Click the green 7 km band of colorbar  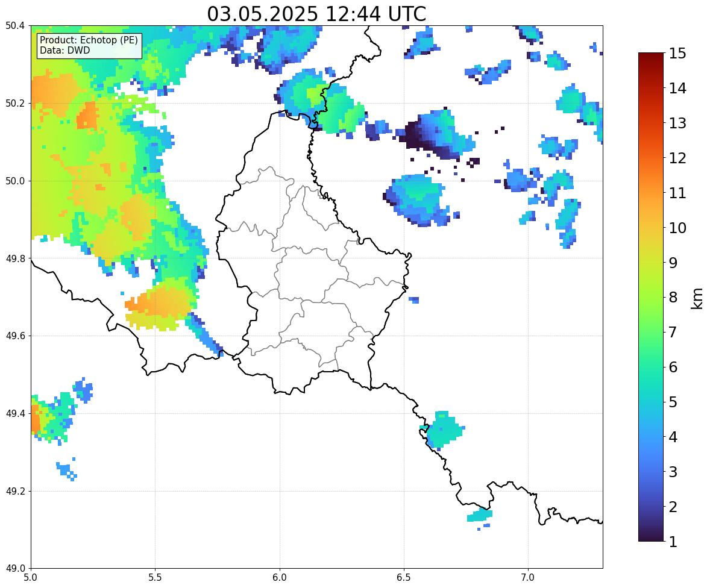(651, 332)
